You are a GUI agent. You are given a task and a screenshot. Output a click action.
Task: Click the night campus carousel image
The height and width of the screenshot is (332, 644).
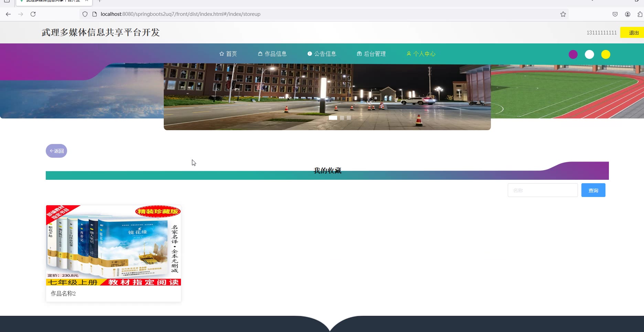click(327, 96)
